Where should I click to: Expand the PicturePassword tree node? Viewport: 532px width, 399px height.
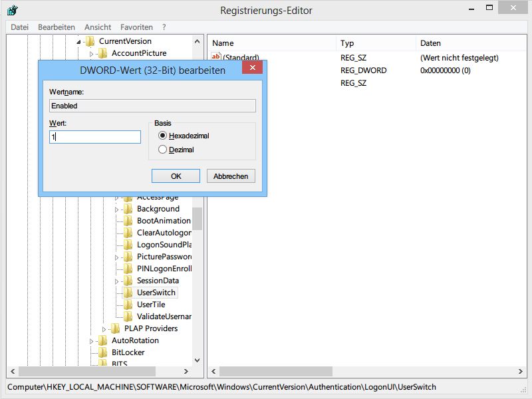[117, 257]
